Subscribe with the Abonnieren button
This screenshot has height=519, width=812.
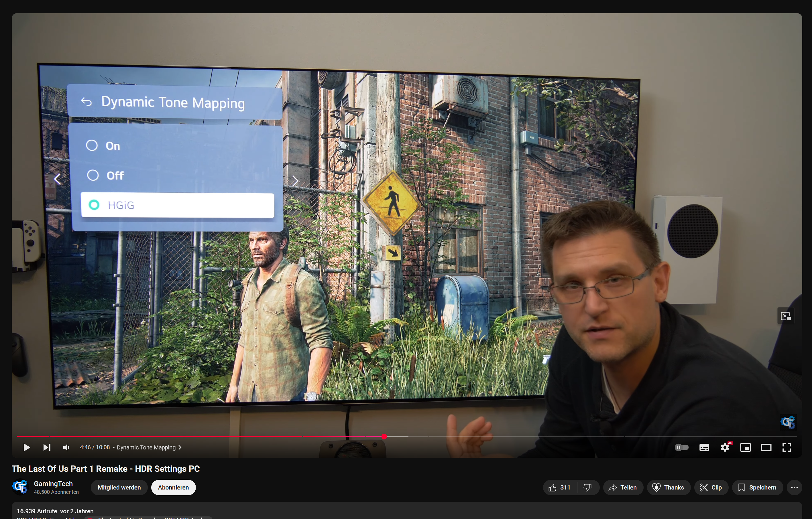[173, 487]
